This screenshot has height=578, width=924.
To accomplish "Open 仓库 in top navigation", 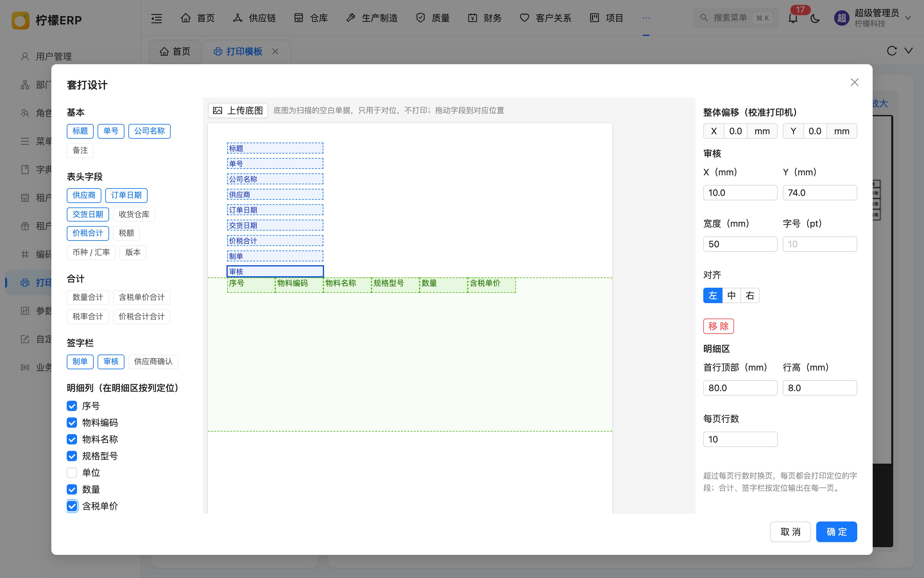I will point(311,18).
